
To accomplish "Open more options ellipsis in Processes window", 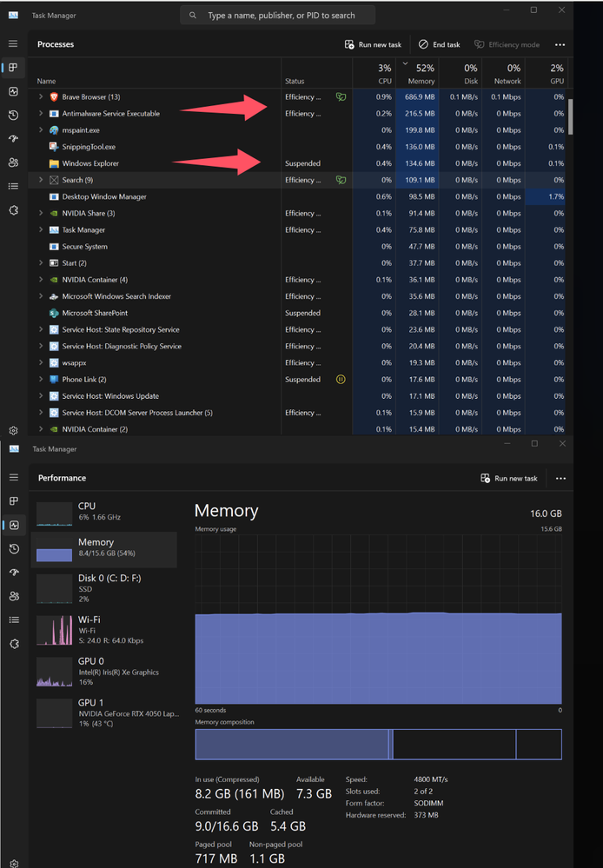I will [560, 44].
